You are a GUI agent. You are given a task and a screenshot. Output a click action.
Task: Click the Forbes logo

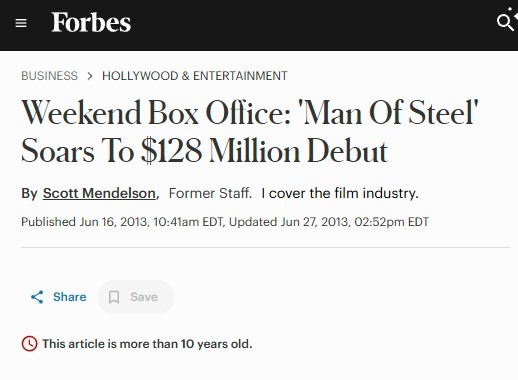coord(91,22)
